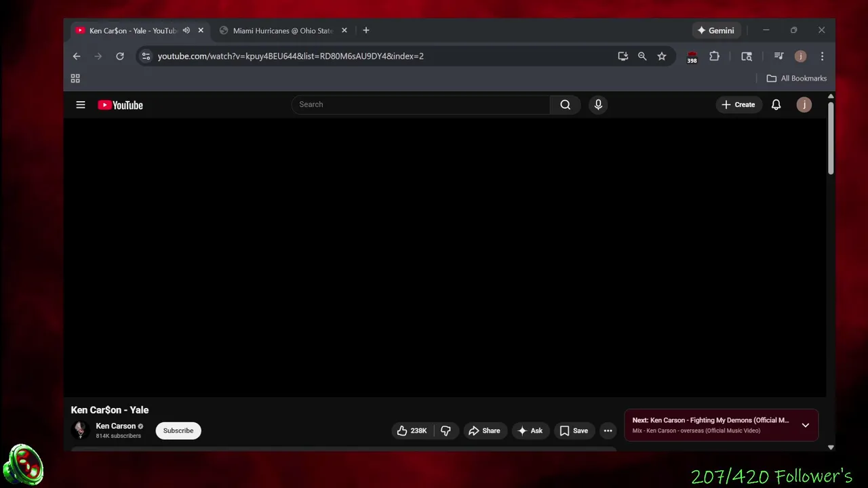Subscribe to Ken Carson channel
868x488 pixels.
[x=178, y=430]
